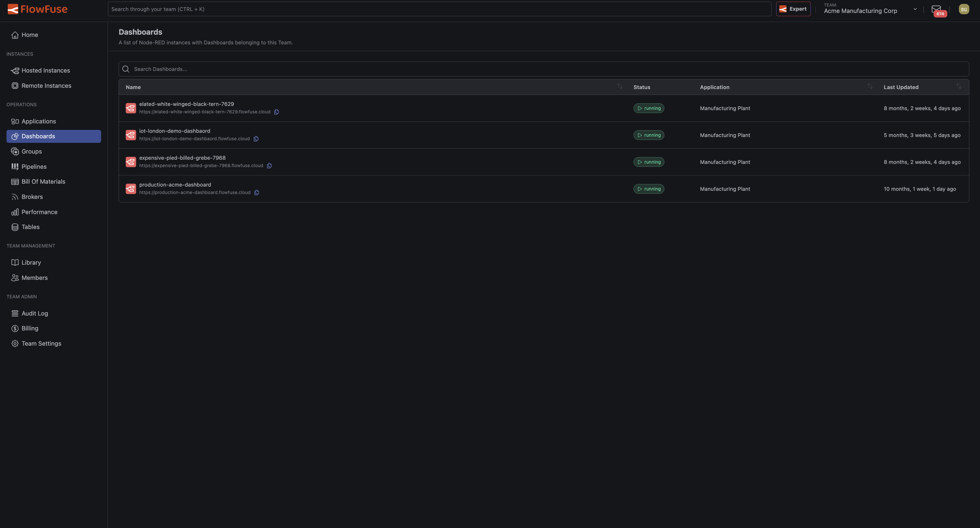Select Dashboards in the sidebar
Image resolution: width=980 pixels, height=528 pixels.
point(54,136)
